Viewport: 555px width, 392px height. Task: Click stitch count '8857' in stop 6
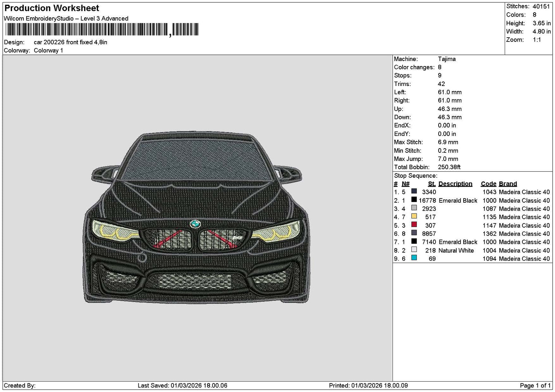click(429, 234)
